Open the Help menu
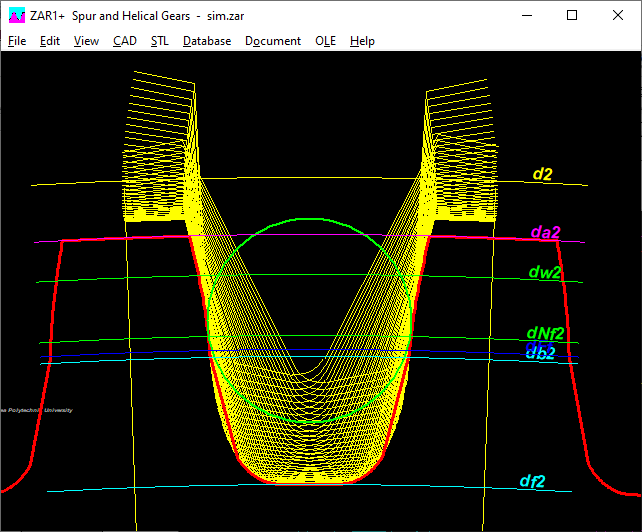 click(362, 41)
